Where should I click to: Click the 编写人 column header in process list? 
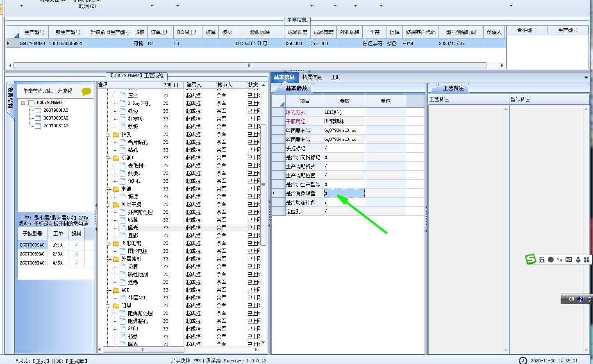199,85
